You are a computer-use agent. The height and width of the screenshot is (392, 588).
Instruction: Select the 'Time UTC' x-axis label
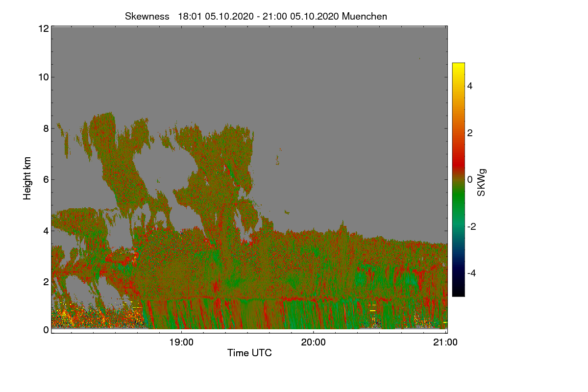[249, 353]
